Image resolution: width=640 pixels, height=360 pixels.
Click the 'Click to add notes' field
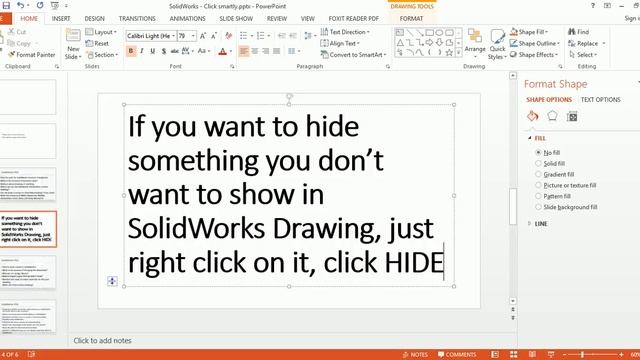102,340
